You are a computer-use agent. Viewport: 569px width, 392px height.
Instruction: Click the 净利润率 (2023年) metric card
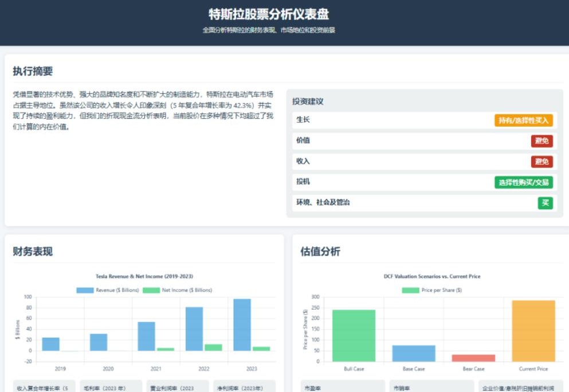245,386
